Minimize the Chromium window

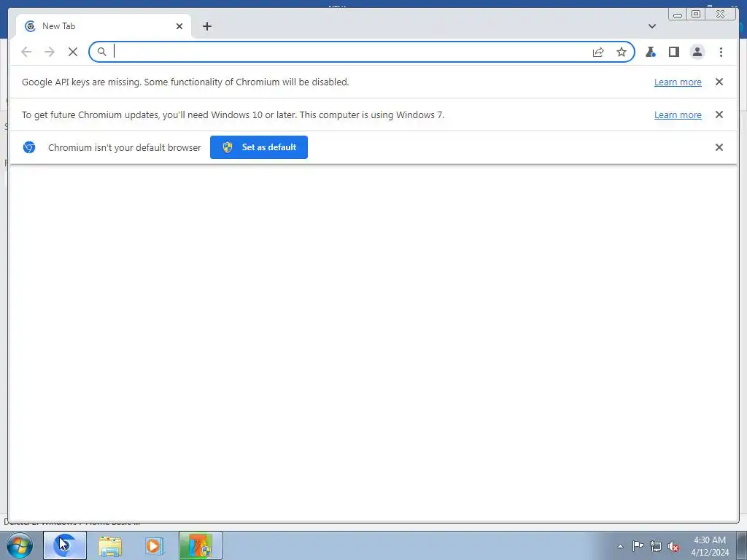678,15
